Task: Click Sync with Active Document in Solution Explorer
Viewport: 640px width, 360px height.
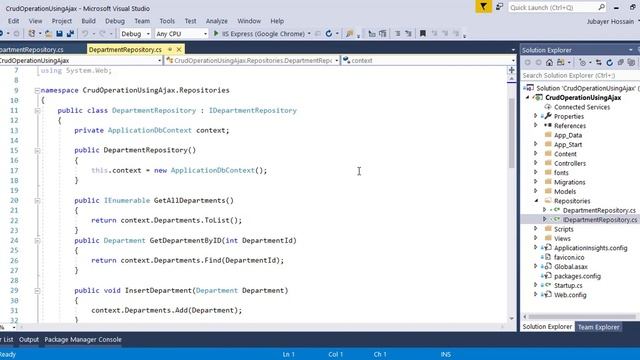Action: click(x=598, y=62)
